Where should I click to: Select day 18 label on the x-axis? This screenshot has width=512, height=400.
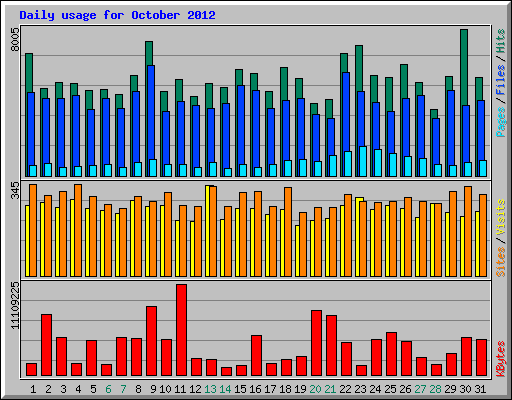(x=285, y=389)
